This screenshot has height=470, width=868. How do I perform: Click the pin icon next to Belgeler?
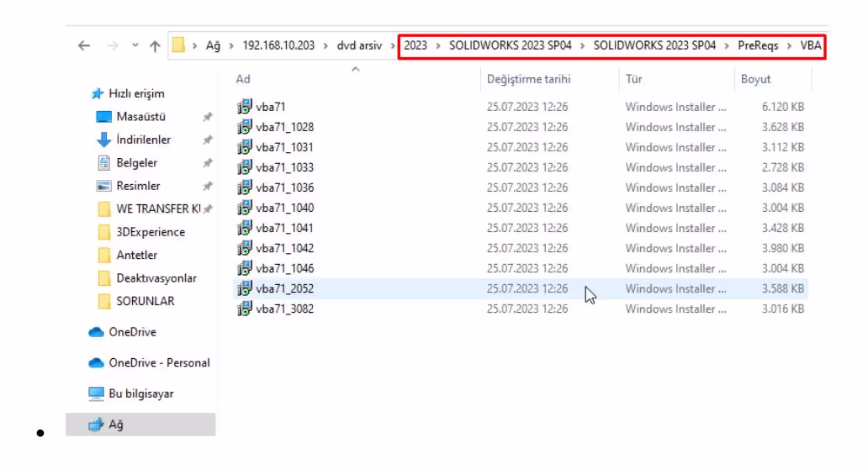coord(208,163)
